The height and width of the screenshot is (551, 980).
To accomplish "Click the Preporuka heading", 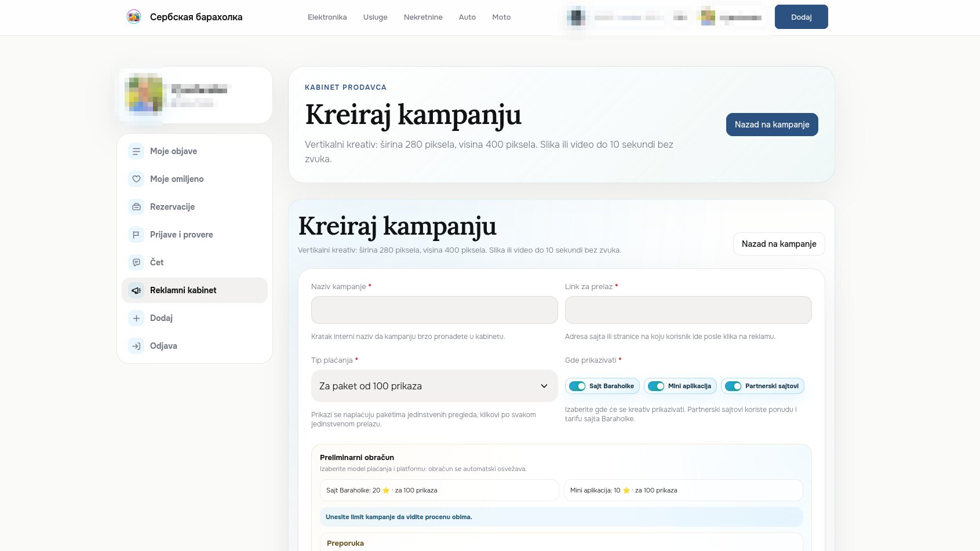I will [x=345, y=543].
